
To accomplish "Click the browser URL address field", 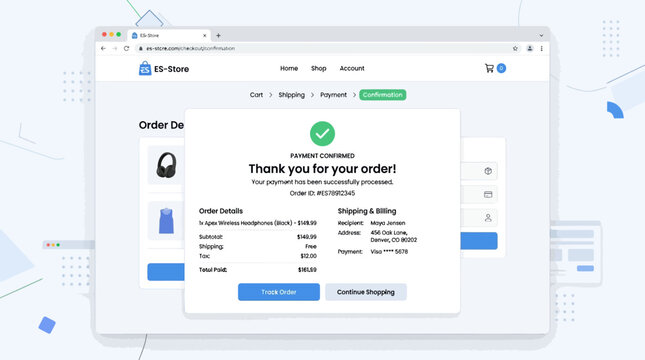I will (x=325, y=49).
